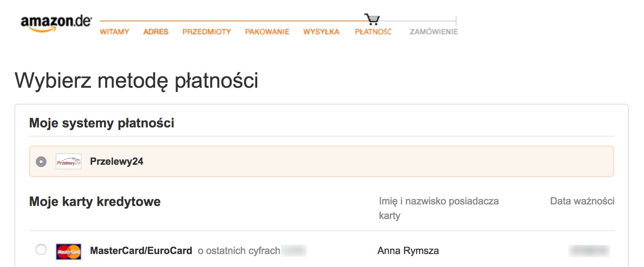
Task: Click the cardholder name Anna Rymsza
Action: 408,251
